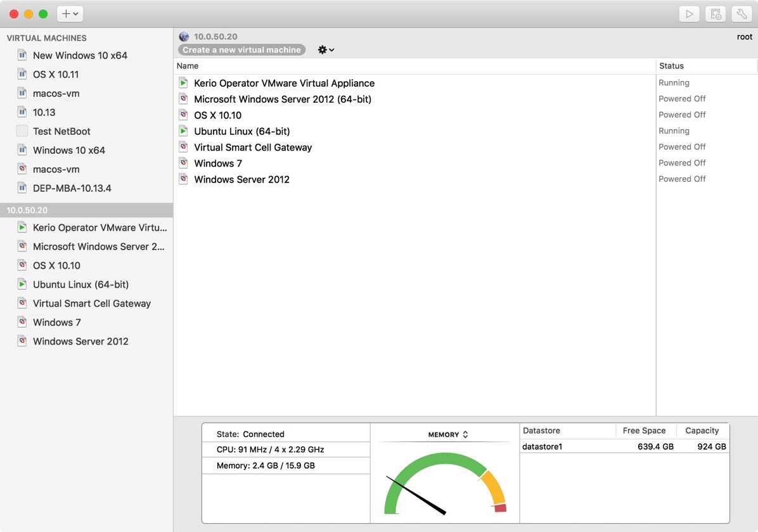
Task: Click the Memory: 2.4 GB / 15.9 GB row
Action: 286,465
